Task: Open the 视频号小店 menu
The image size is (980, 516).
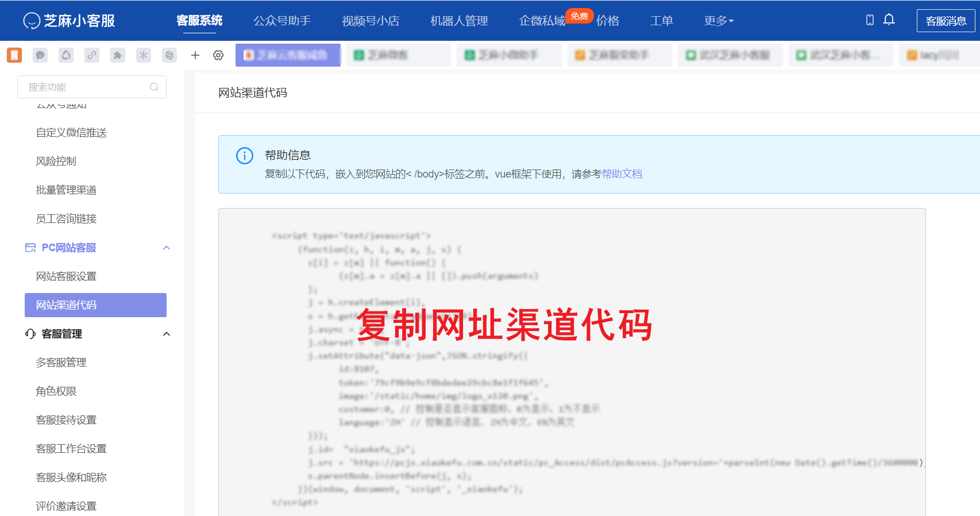Action: pyautogui.click(x=371, y=21)
